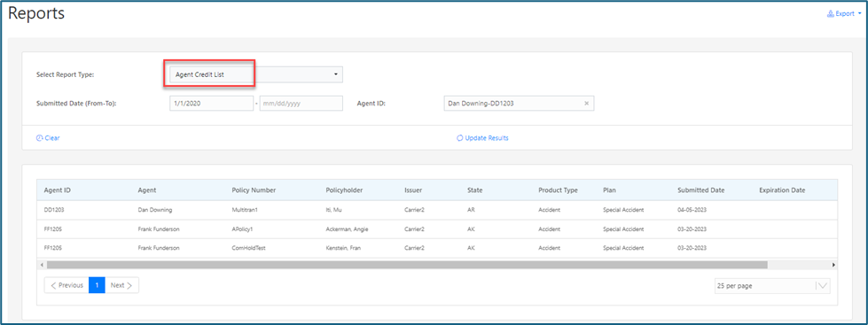Open the Select Report Type dropdown
The image size is (868, 325).
[255, 74]
